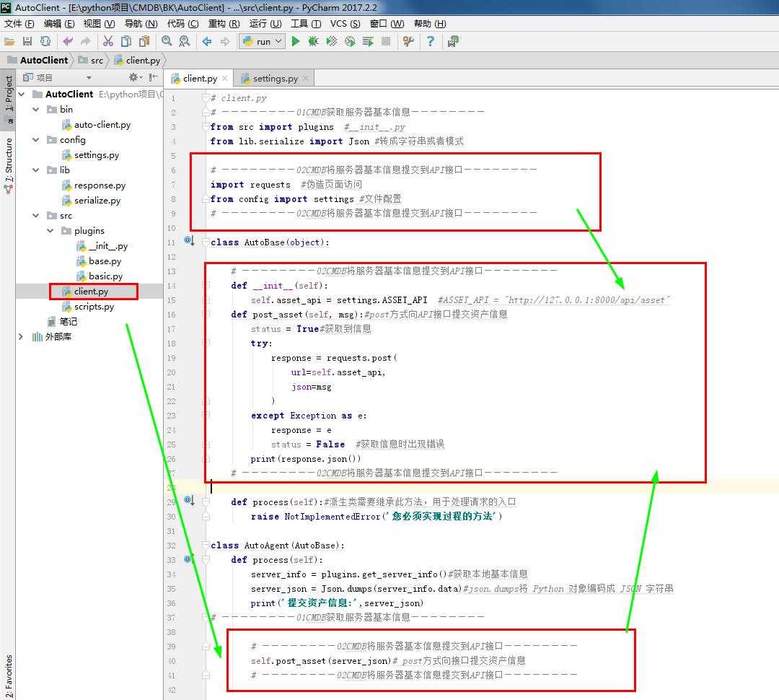
Task: Click the concurrency diagram run icon
Action: (x=368, y=42)
